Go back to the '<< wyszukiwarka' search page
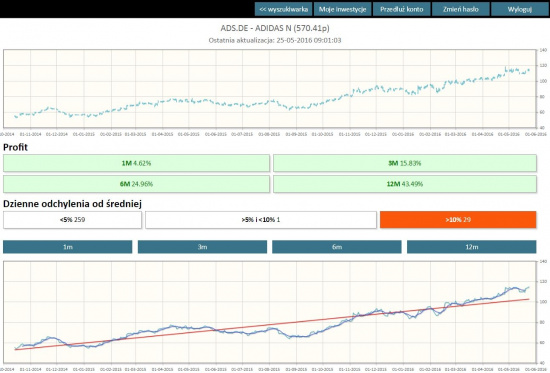This screenshot has height=373, width=550. click(283, 9)
